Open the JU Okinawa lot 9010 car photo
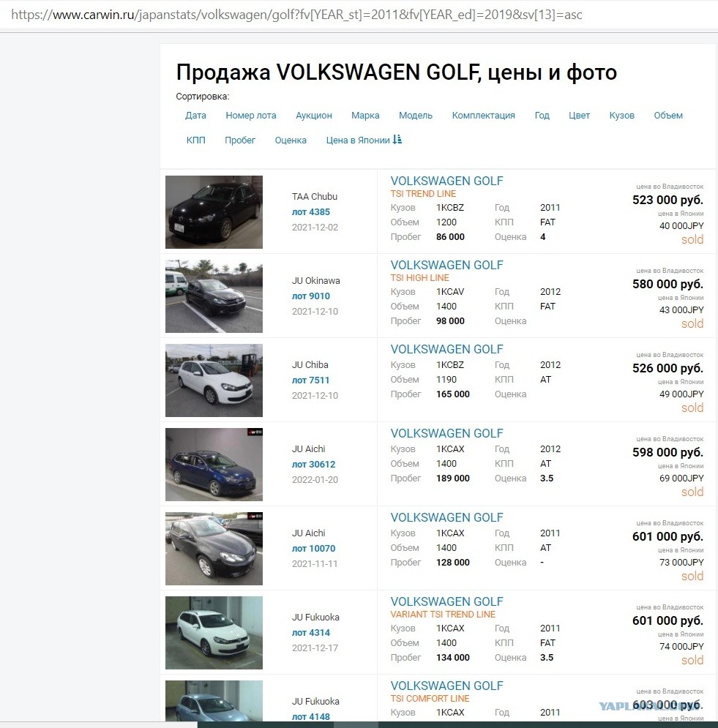The width and height of the screenshot is (718, 728). coord(214,296)
